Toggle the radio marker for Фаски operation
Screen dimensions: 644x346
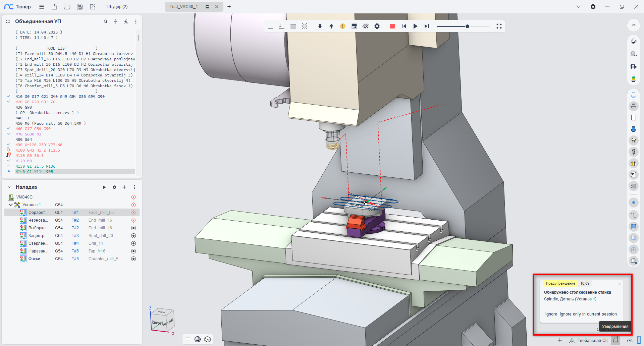[133, 259]
